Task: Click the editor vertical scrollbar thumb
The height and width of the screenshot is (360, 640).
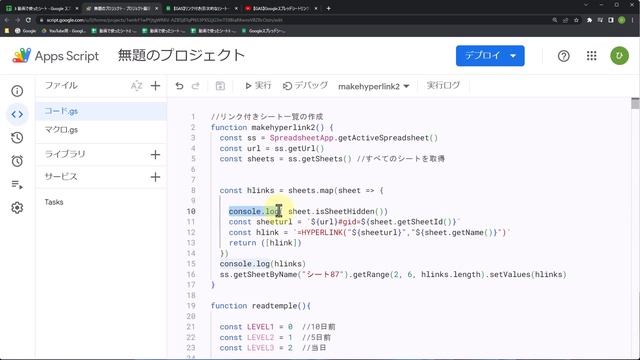Action: click(x=635, y=103)
